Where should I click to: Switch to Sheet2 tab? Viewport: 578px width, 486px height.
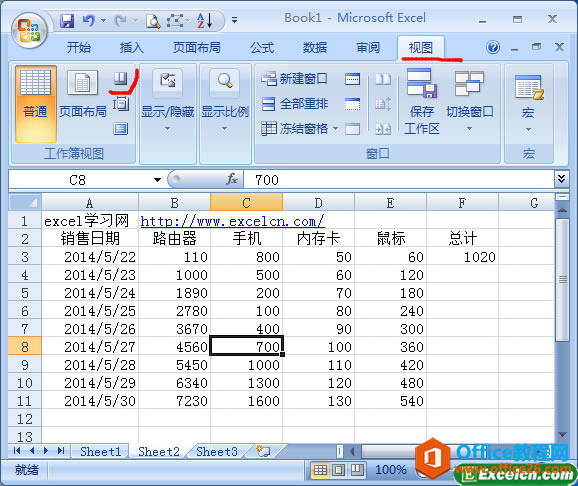(159, 451)
